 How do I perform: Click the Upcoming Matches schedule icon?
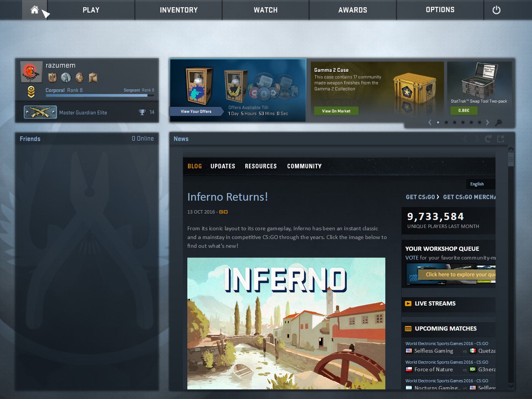[x=408, y=329]
